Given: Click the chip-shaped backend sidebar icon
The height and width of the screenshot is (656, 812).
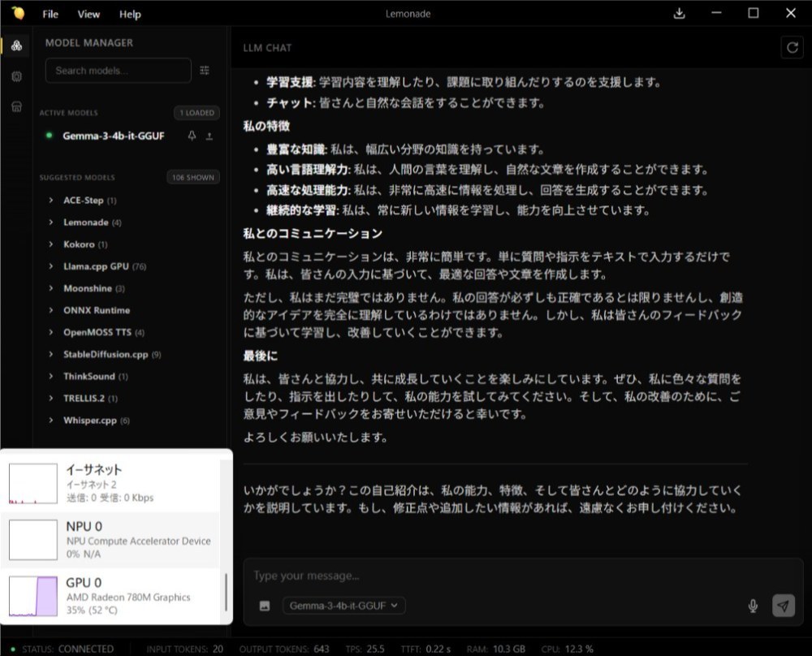Looking at the screenshot, I should coord(16,76).
